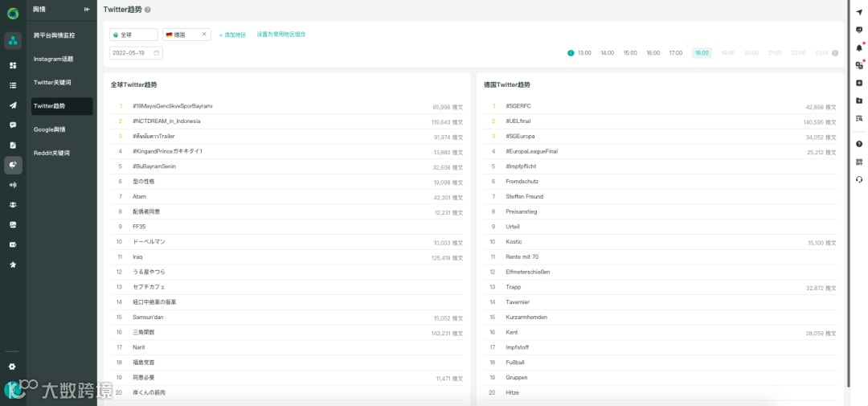
Task: Go to later hours with gray right arrow
Action: coord(835,53)
